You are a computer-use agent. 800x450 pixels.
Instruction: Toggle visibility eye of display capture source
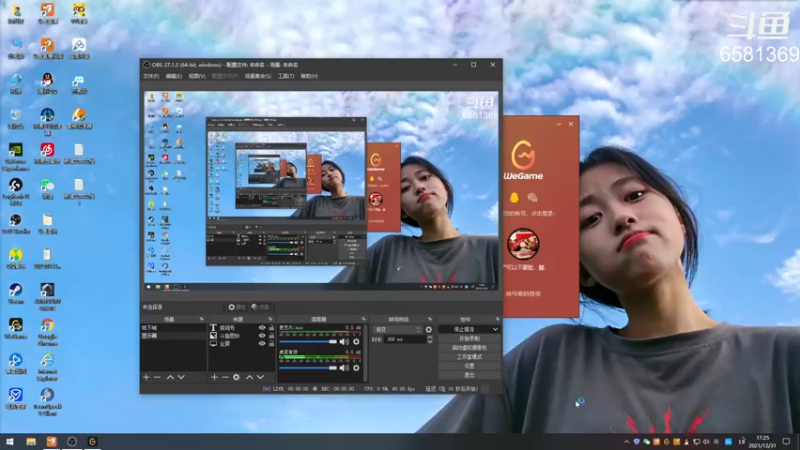click(262, 344)
